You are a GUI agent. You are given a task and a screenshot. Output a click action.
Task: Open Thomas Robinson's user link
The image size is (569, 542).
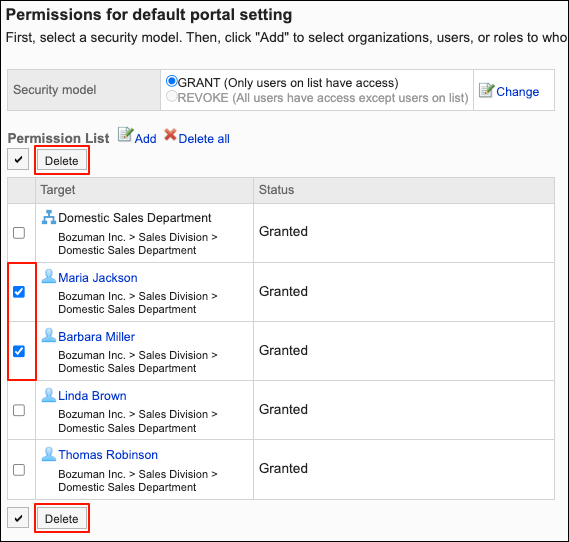click(x=108, y=455)
